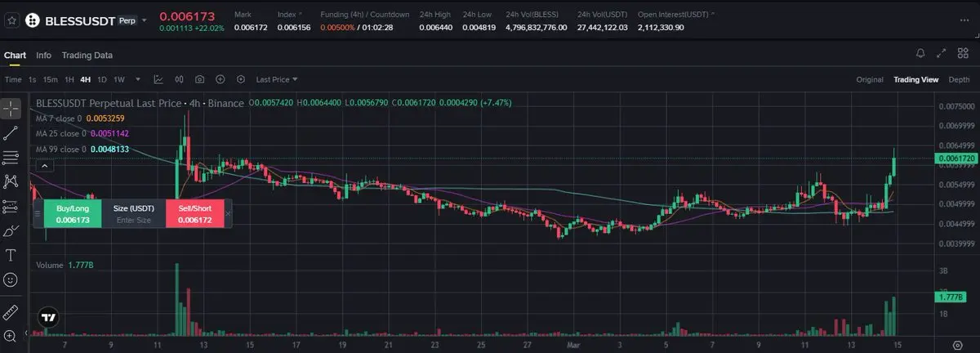Select the zoom-in magnifier tool
This screenshot has height=353, width=980.
coord(11,336)
